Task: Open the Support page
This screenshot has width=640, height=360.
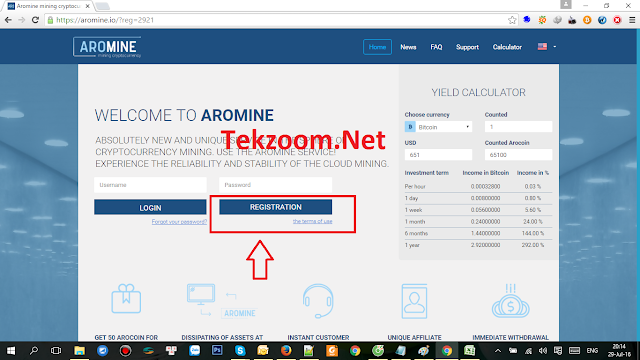Action: click(467, 47)
